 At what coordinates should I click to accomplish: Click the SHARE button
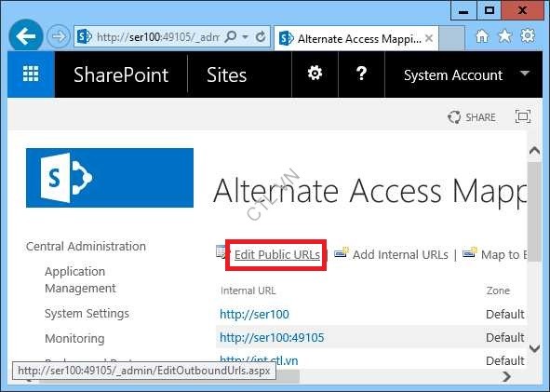[472, 117]
